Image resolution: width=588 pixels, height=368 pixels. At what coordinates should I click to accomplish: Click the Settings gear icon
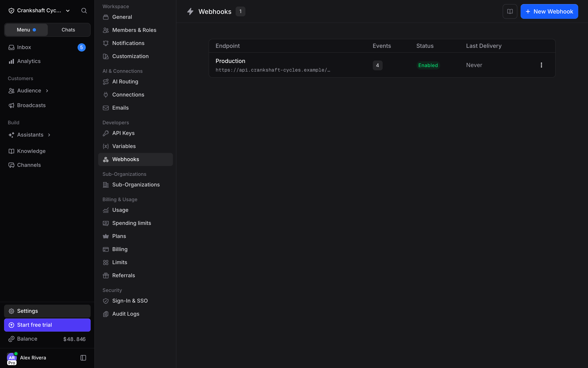coord(11,311)
